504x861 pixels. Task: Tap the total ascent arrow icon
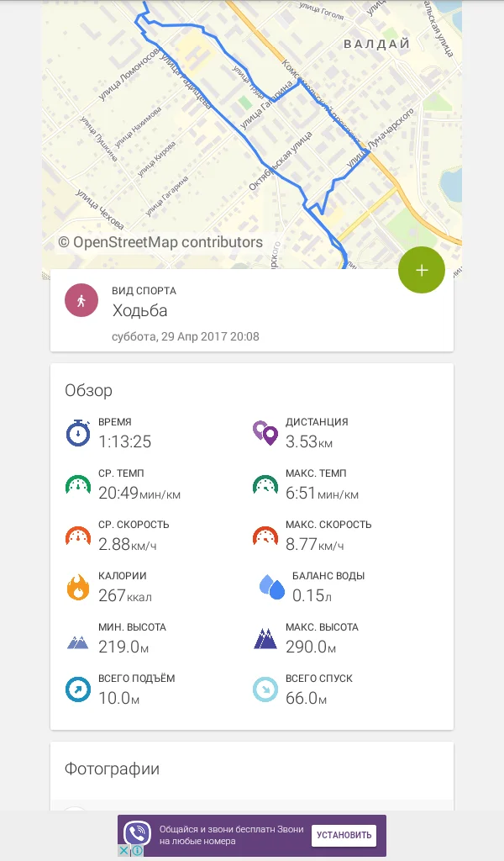coord(78,689)
